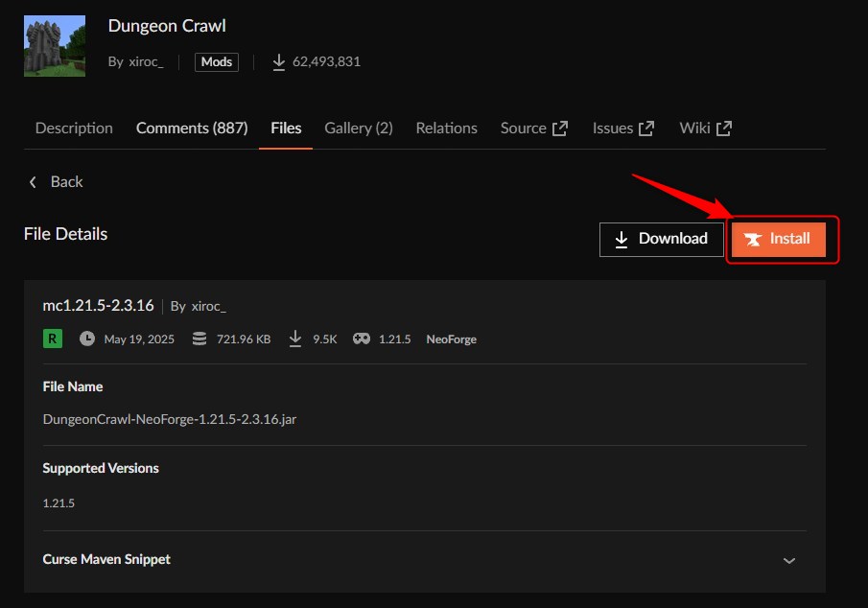
Task: Select the Files tab
Action: [x=286, y=128]
